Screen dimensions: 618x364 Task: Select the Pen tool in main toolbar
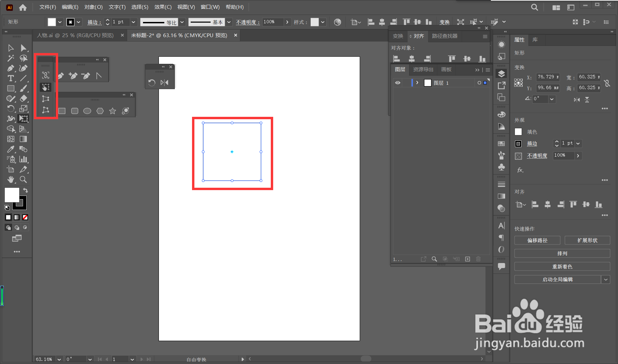point(11,68)
